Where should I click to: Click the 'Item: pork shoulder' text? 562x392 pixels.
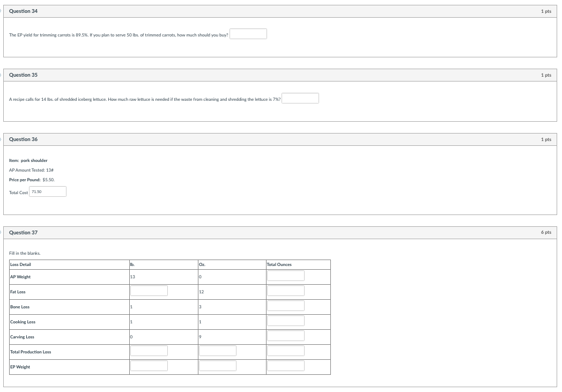pos(28,160)
